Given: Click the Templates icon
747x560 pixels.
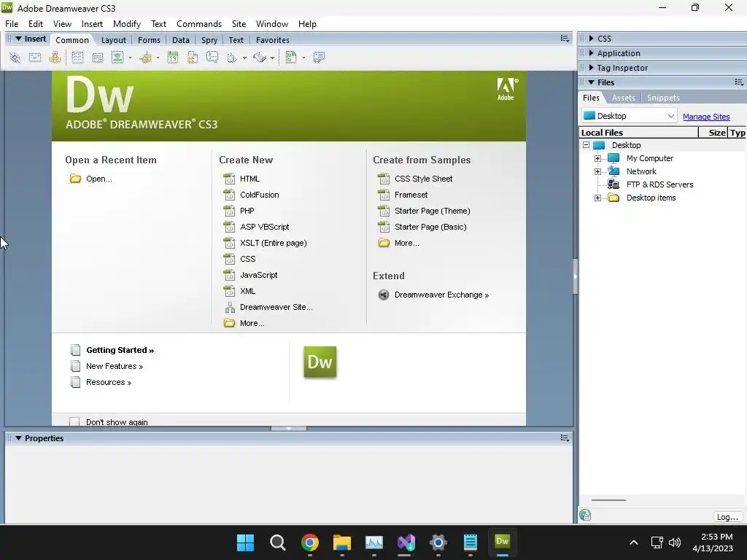Looking at the screenshot, I should pos(290,58).
